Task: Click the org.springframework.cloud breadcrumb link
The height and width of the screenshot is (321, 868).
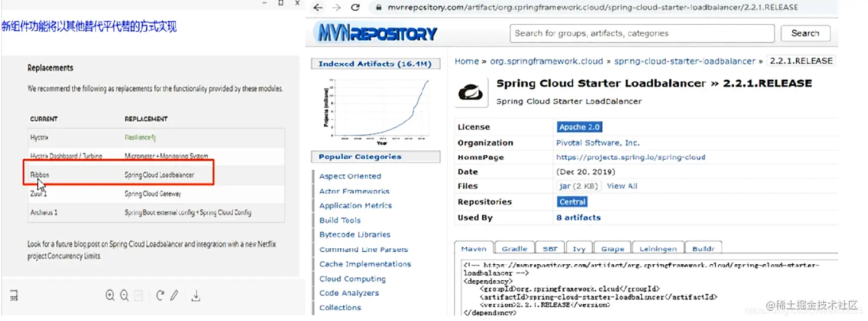Action: click(546, 61)
